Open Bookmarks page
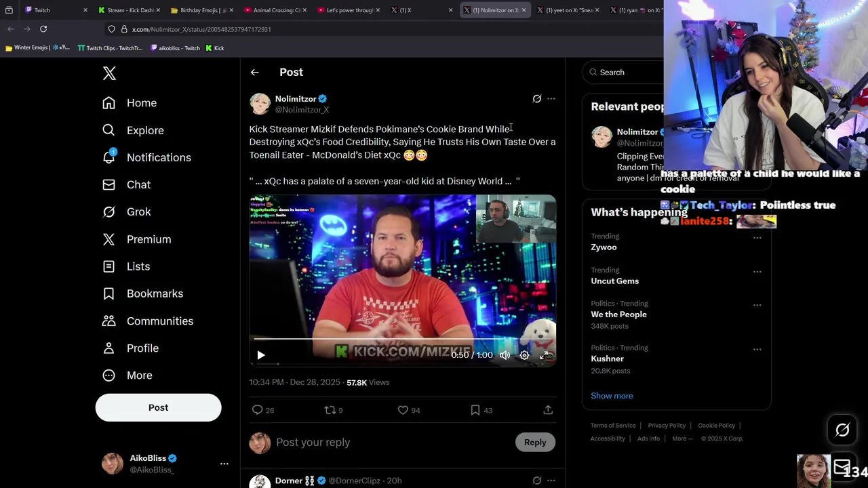Image resolution: width=868 pixels, height=488 pixels. 142,293
